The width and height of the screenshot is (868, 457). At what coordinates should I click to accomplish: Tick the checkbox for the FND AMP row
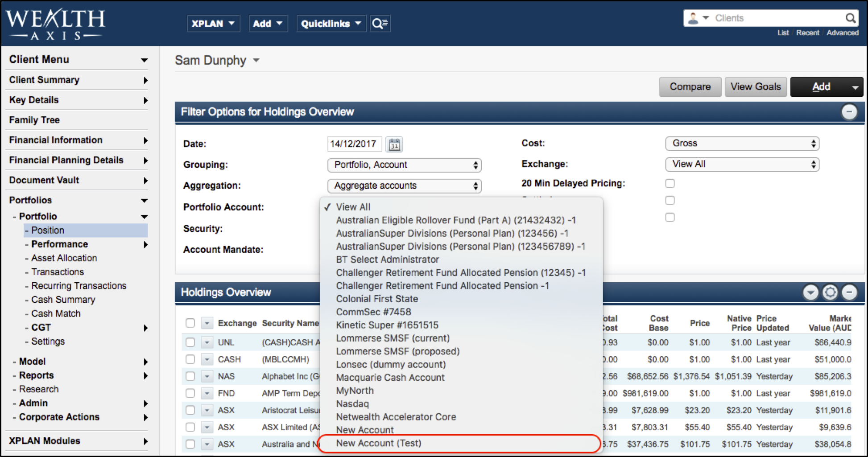[x=190, y=393]
